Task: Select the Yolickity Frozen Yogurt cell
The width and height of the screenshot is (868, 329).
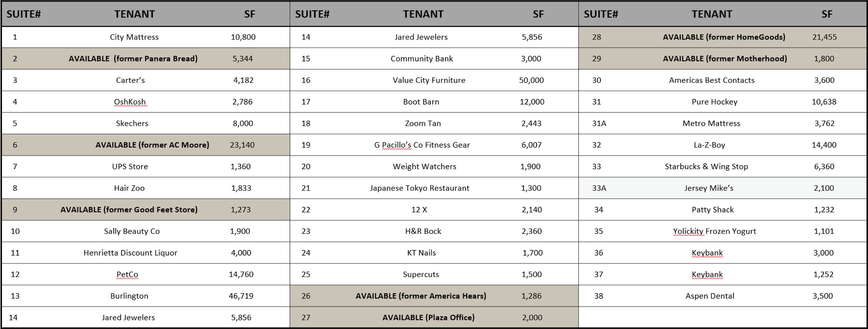Action: click(714, 231)
